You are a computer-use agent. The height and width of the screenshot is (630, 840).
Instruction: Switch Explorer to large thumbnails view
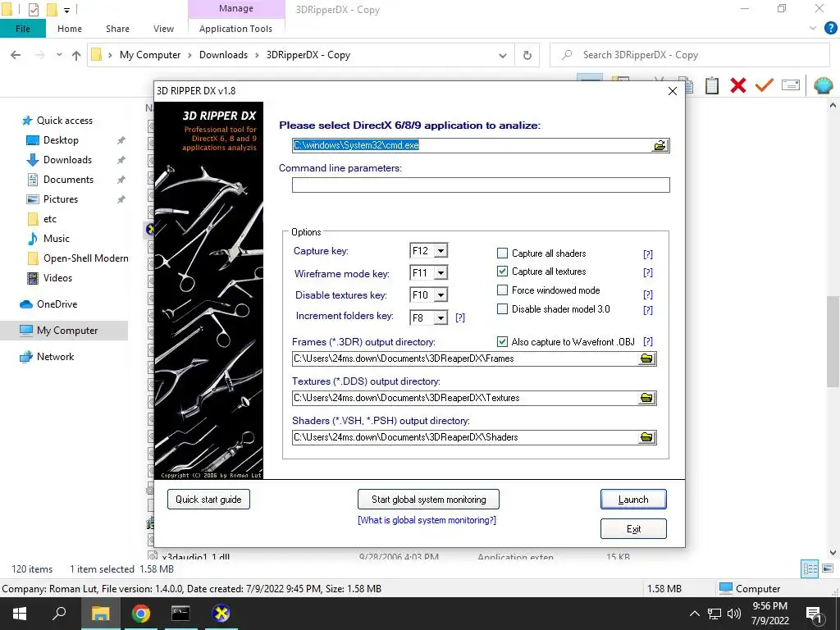828,568
